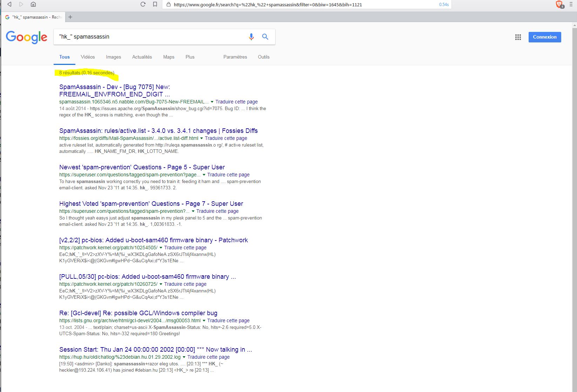Expand dropdown arrow beside hup.hu result URL
Screen dimensions: 577x392
click(184, 357)
